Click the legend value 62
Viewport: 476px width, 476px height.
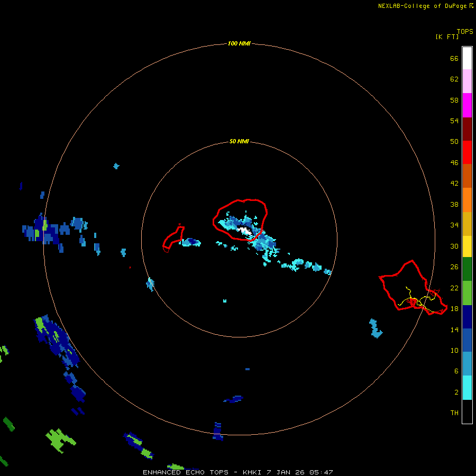pyautogui.click(x=454, y=79)
